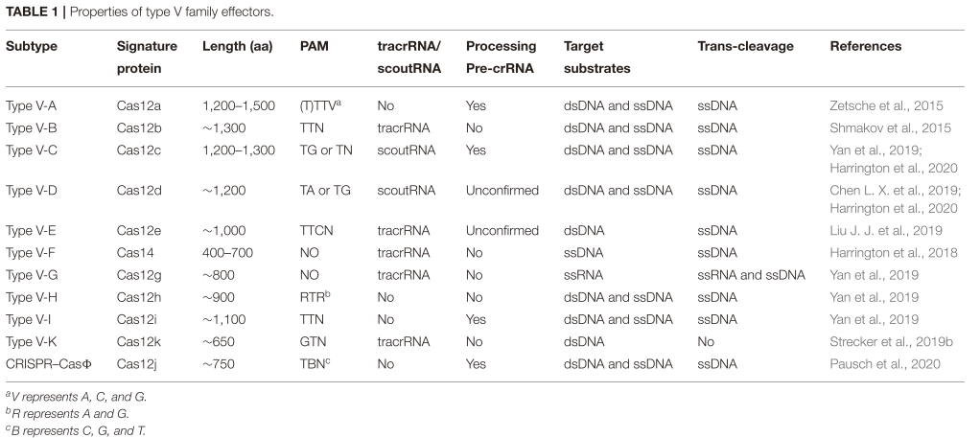Open the Shmakov et al., 2015 reference
The height and width of the screenshot is (438, 980).
[x=880, y=128]
